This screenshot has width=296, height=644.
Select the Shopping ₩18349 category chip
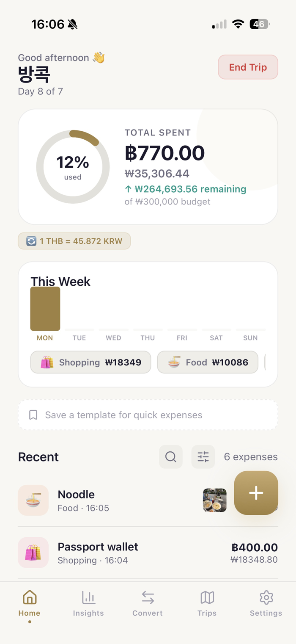(x=90, y=362)
